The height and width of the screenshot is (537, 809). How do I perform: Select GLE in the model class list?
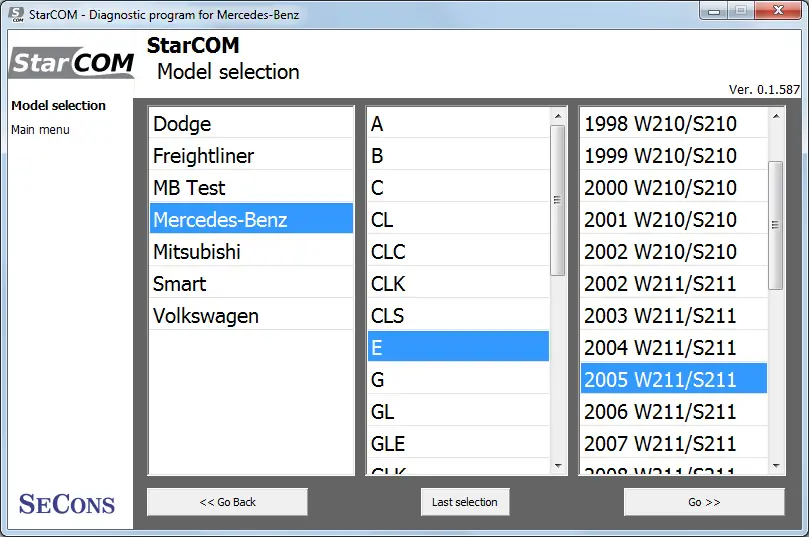[458, 444]
